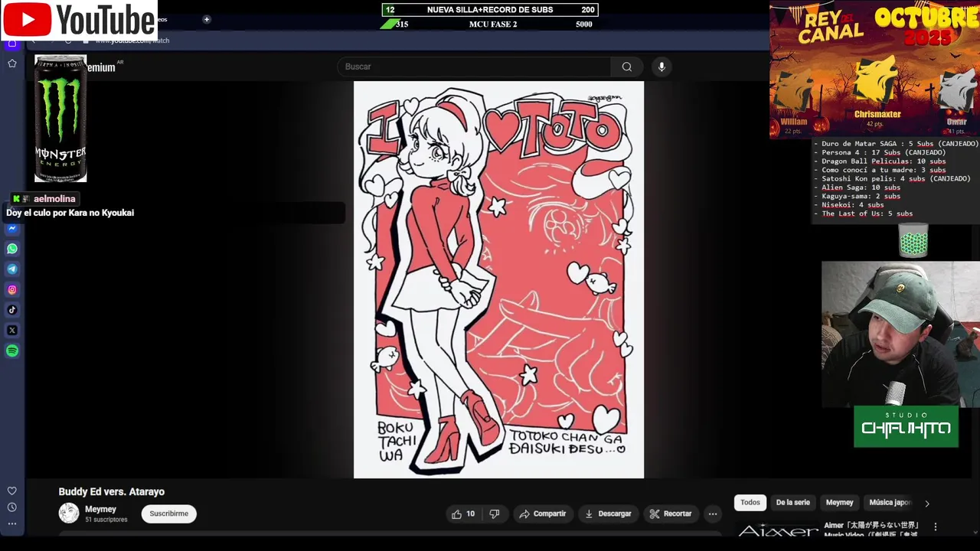The width and height of the screenshot is (980, 551).
Task: Select the De la serie chip
Action: [x=792, y=503]
